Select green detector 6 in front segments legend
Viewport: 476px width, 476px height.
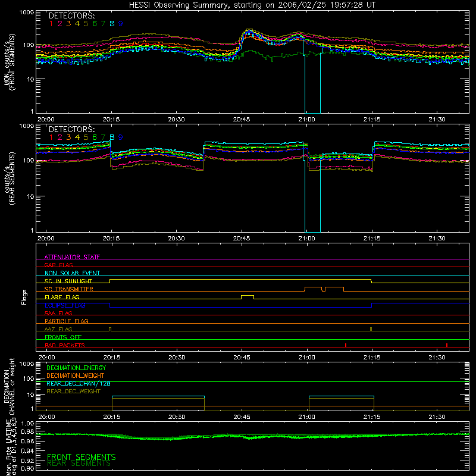click(x=95, y=24)
